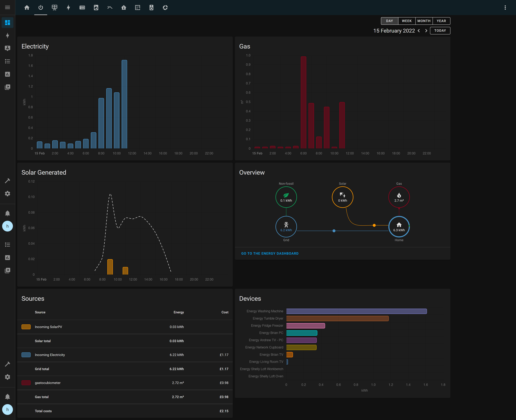This screenshot has height=420, width=516.
Task: Click the TODAY button
Action: pos(440,31)
